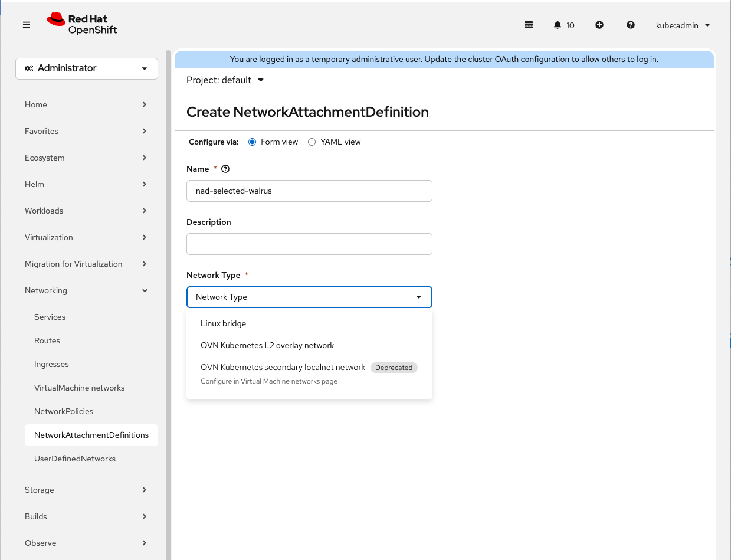Screen dimensions: 731x560
Task: Choose OVN Kubernetes L2 overlay network
Action: (x=267, y=345)
